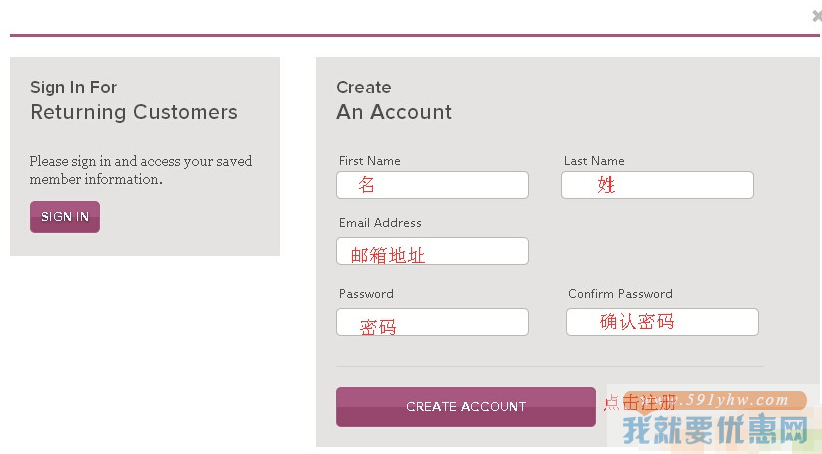Click the First Name label
Image resolution: width=822 pixels, height=454 pixels.
pos(369,161)
